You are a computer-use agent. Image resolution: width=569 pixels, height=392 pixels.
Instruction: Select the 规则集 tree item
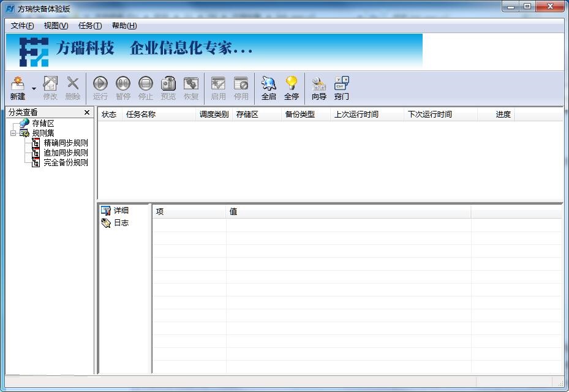43,133
